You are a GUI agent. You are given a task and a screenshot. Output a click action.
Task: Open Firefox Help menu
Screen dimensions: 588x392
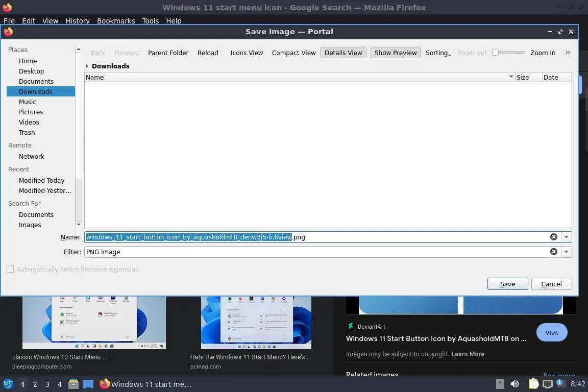coord(174,20)
